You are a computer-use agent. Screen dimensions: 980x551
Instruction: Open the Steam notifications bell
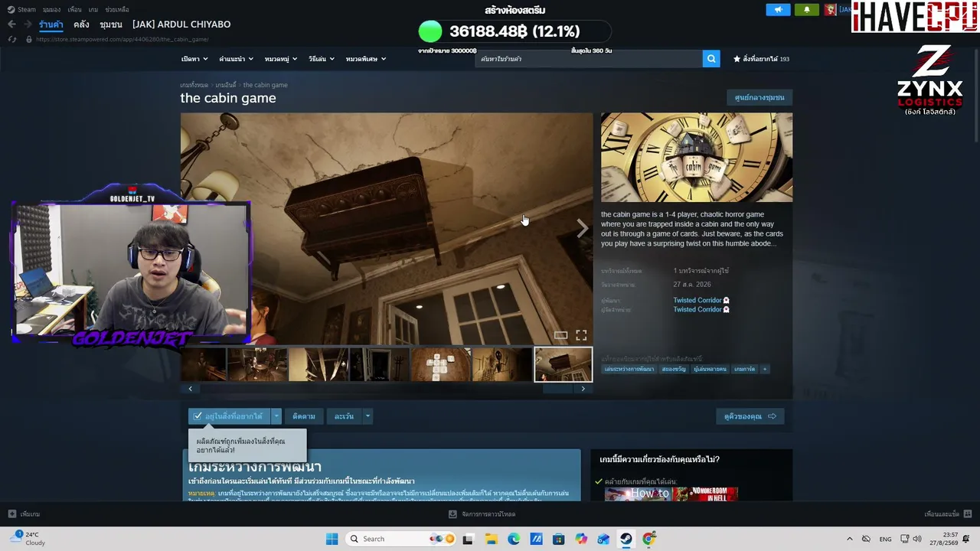[x=806, y=9]
